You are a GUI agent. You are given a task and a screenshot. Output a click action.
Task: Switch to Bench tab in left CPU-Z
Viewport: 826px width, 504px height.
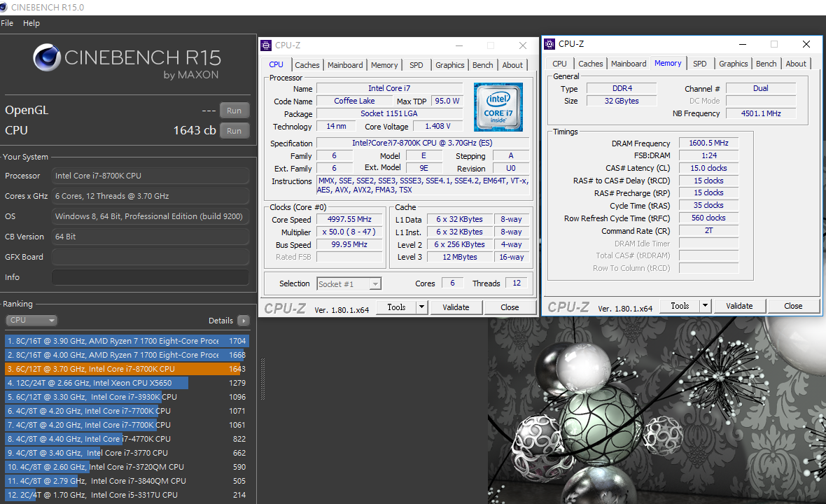click(x=482, y=65)
